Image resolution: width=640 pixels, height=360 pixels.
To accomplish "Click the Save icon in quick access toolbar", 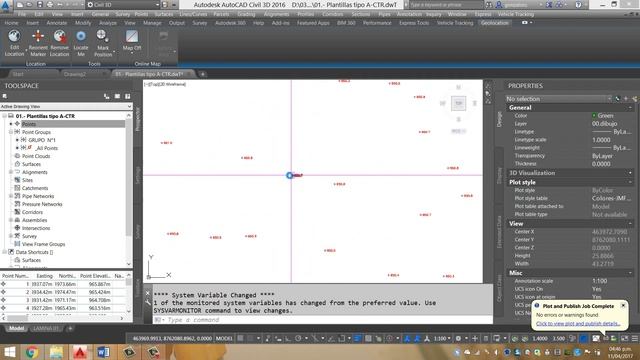I will pos(40,5).
